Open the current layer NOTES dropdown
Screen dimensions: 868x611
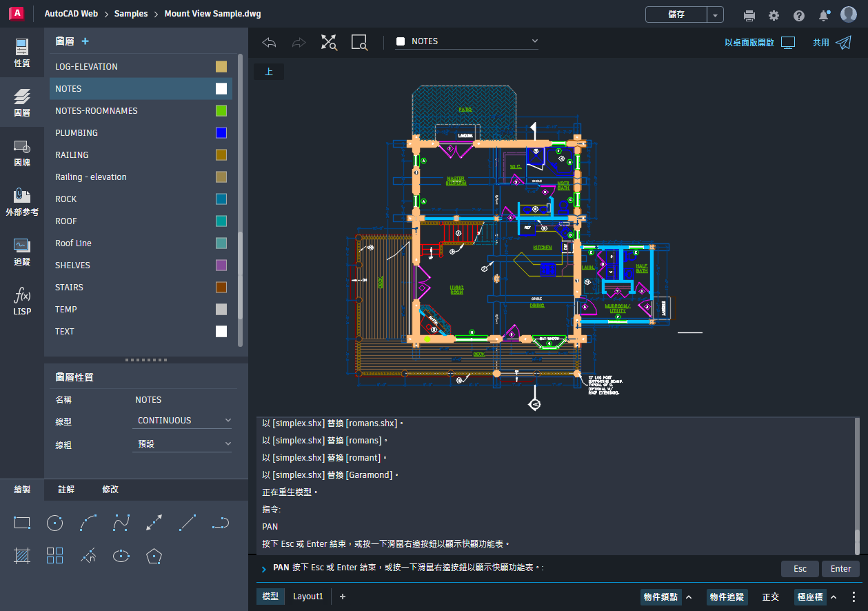pyautogui.click(x=467, y=41)
